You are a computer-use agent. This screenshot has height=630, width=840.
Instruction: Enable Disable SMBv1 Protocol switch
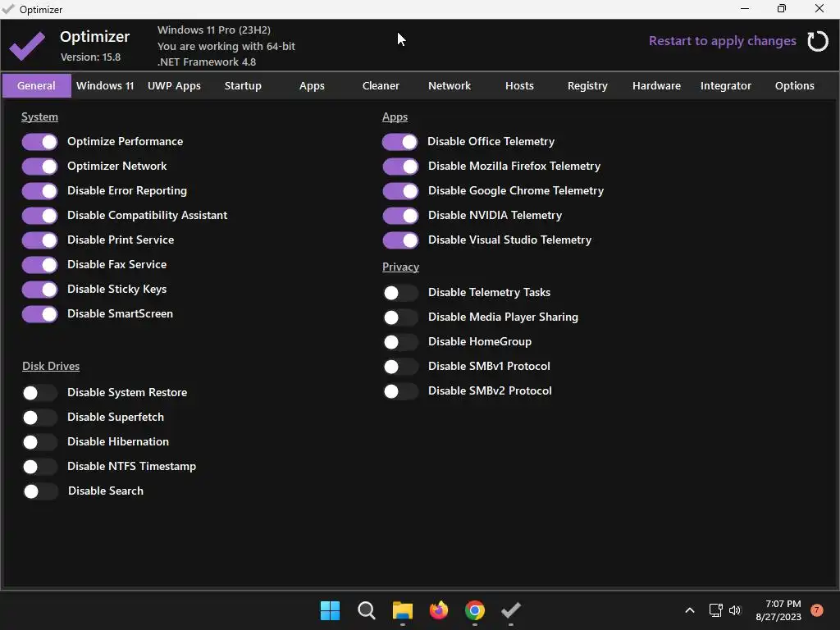[400, 367]
